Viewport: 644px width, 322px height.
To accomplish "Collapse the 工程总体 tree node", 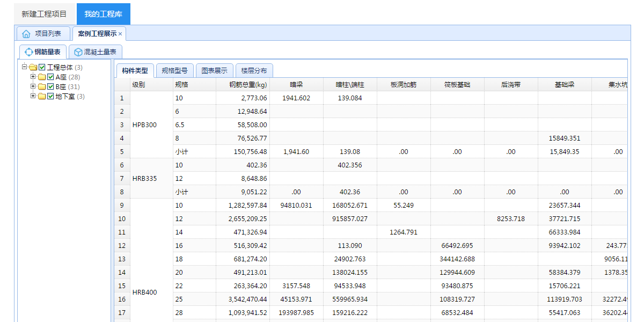I will coord(24,67).
